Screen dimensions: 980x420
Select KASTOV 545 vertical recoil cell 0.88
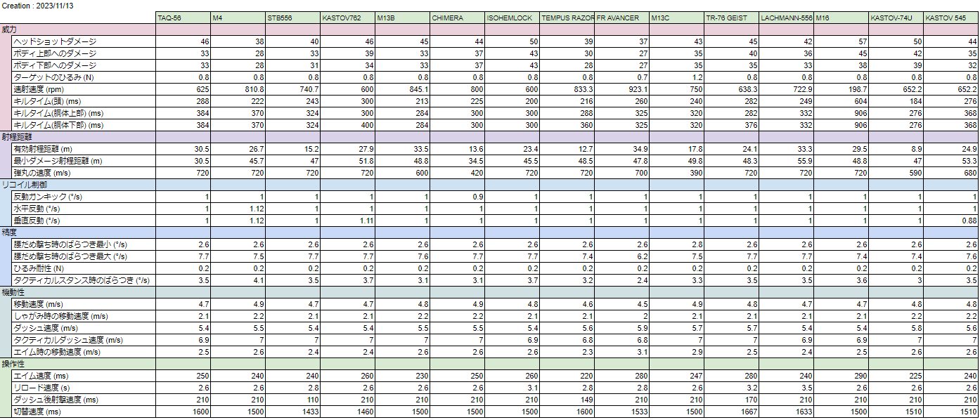click(950, 221)
